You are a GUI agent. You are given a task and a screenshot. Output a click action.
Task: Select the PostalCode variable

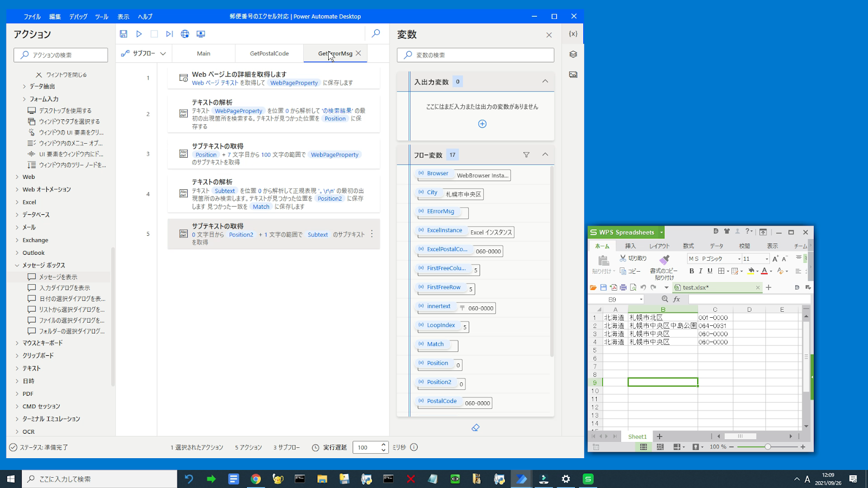click(x=442, y=401)
